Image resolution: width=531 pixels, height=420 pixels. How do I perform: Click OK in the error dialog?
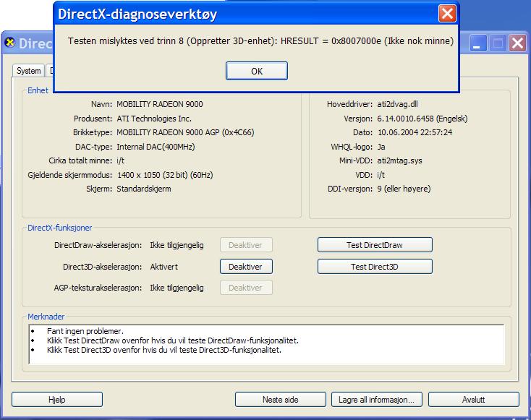(x=256, y=71)
